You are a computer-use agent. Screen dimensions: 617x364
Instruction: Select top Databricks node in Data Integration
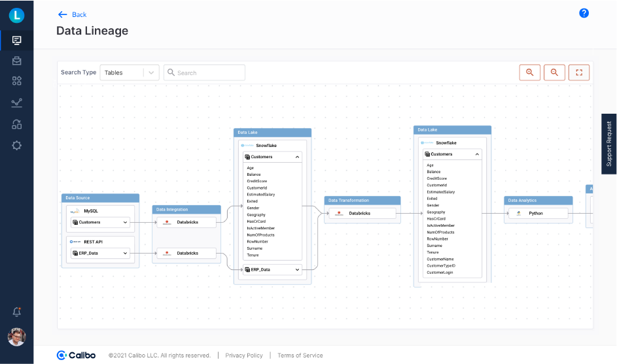click(x=186, y=222)
